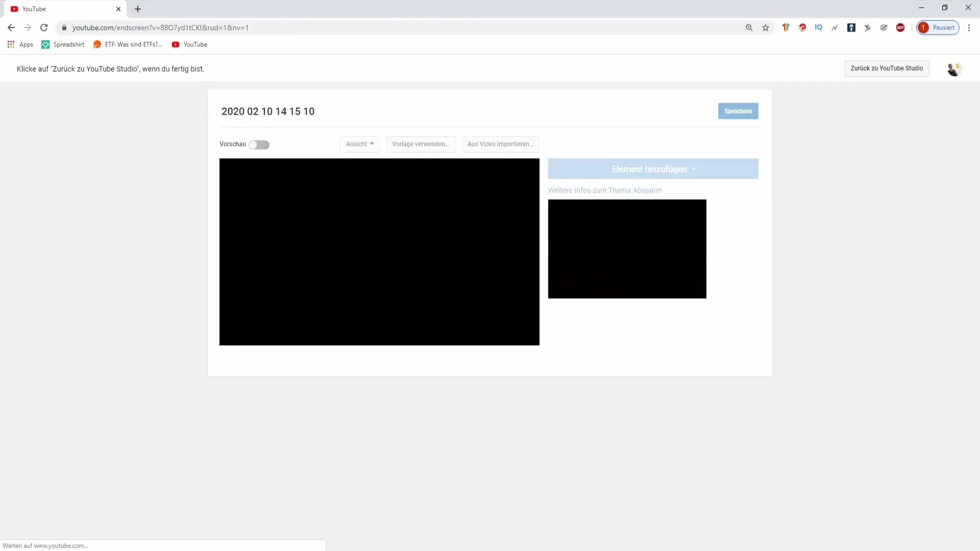Open the YouTube bookmark
Image resolution: width=980 pixels, height=551 pixels.
189,44
